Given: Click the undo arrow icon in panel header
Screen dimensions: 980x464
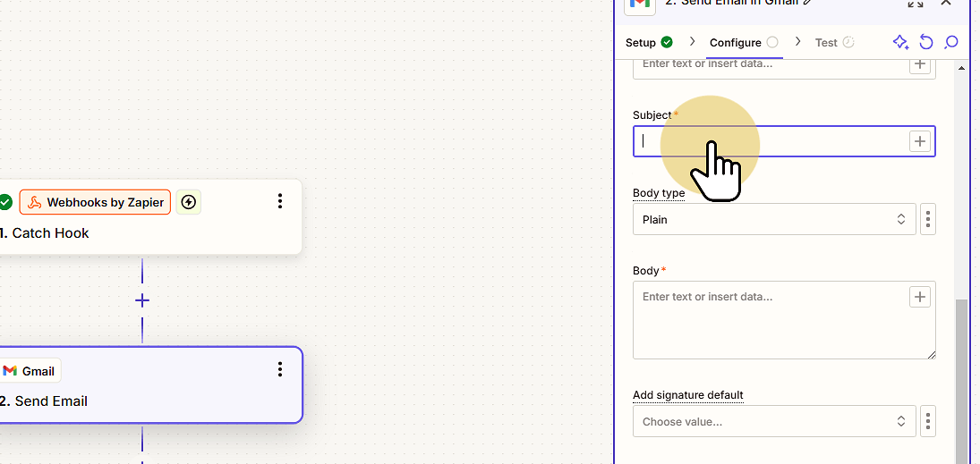Looking at the screenshot, I should (x=925, y=42).
